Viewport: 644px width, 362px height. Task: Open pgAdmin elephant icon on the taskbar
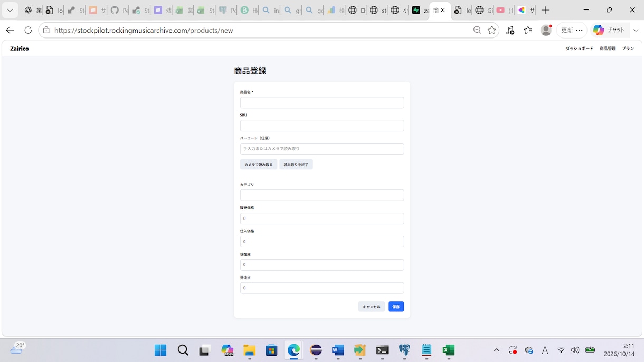pyautogui.click(x=404, y=350)
